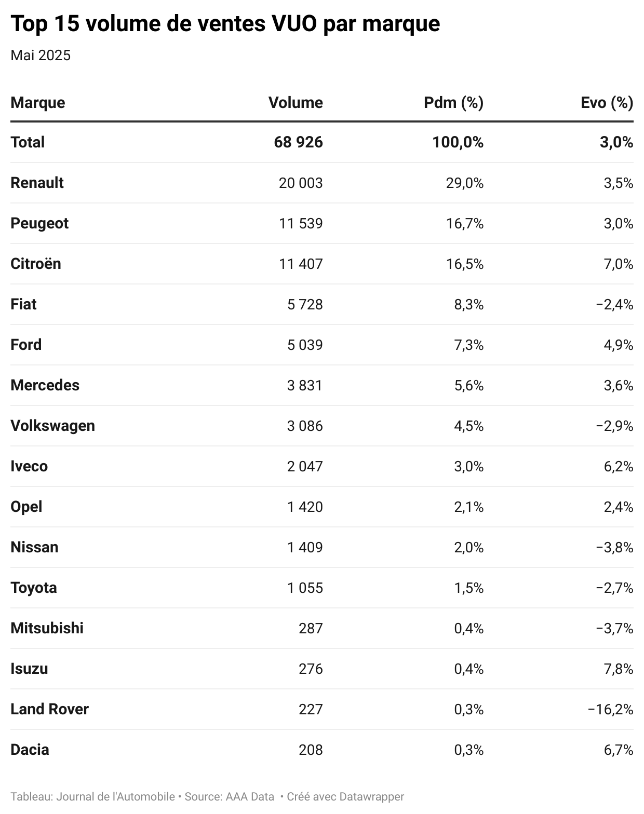Viewport: 644px width, 814px height.
Task: Select the Renault row label
Action: pos(37,183)
